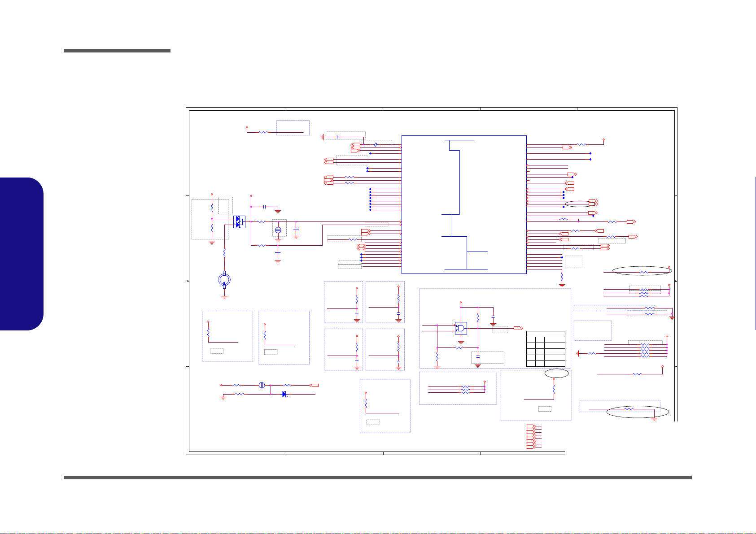
Task: Click the dark blue chapter tab at page edge
Action: point(22,254)
